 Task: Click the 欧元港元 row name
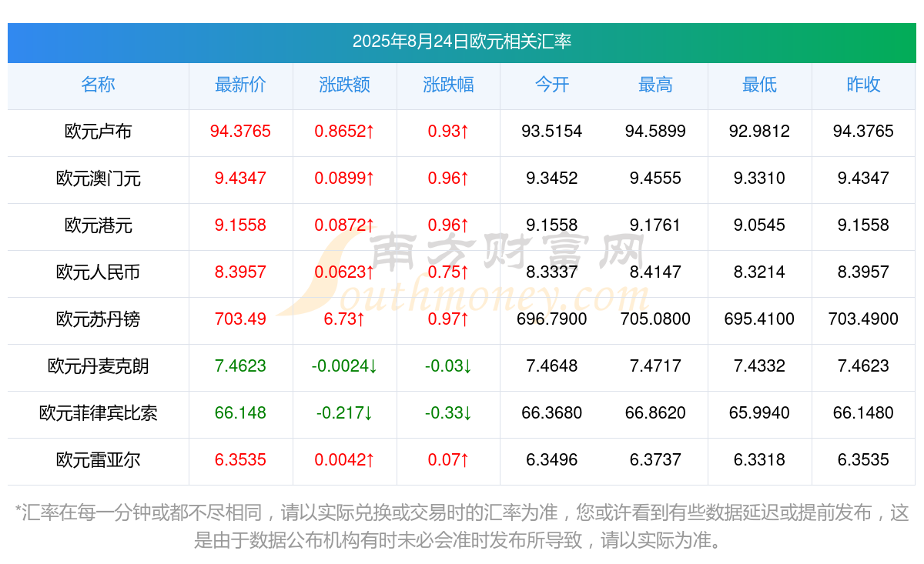tap(98, 225)
